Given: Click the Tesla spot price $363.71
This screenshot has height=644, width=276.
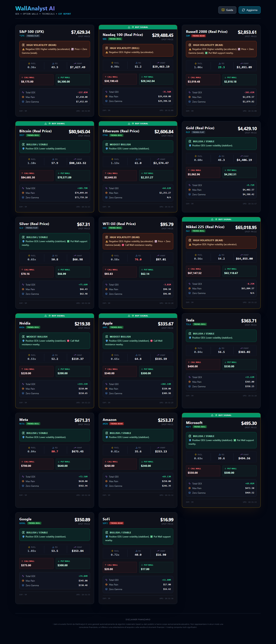Looking at the screenshot, I should pyautogui.click(x=249, y=321).
